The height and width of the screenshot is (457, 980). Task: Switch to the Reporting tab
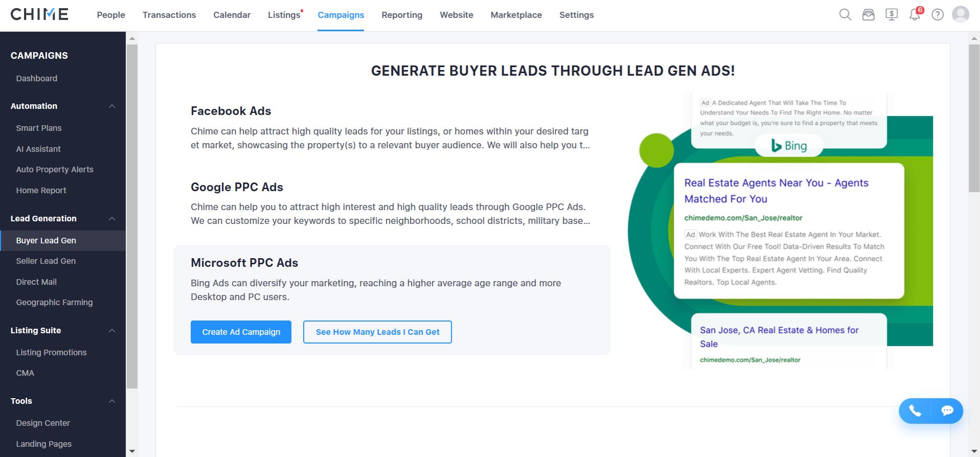(402, 15)
